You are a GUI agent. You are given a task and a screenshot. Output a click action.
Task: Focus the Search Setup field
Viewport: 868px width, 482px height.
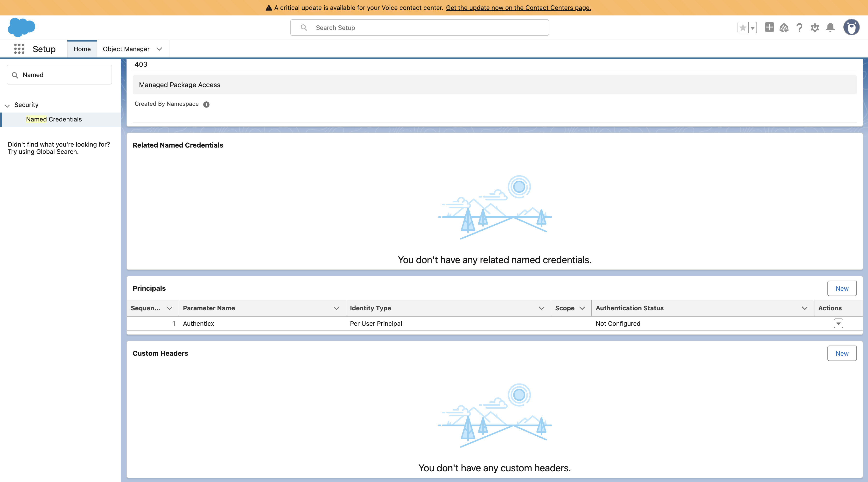(x=420, y=28)
